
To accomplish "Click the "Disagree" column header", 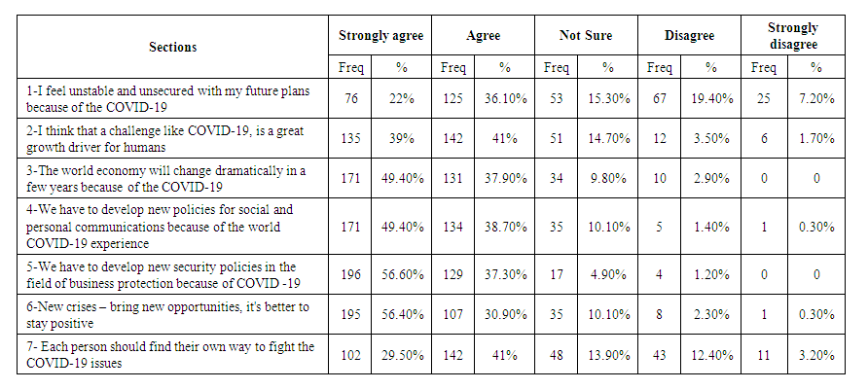I will tap(689, 36).
